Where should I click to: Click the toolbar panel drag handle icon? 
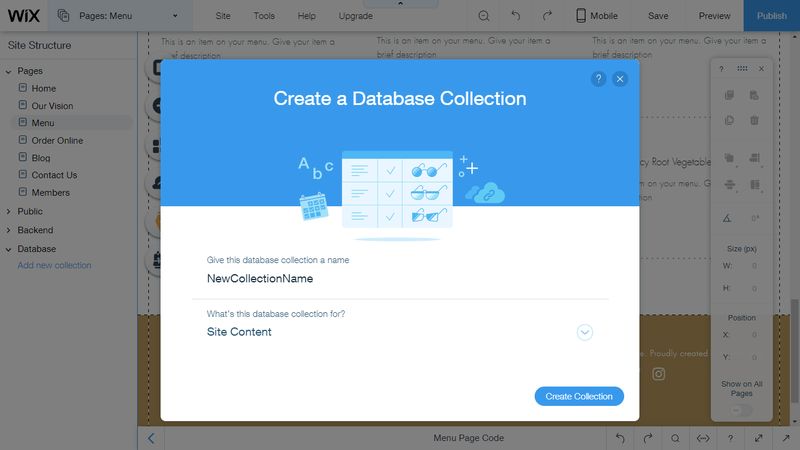click(x=742, y=68)
